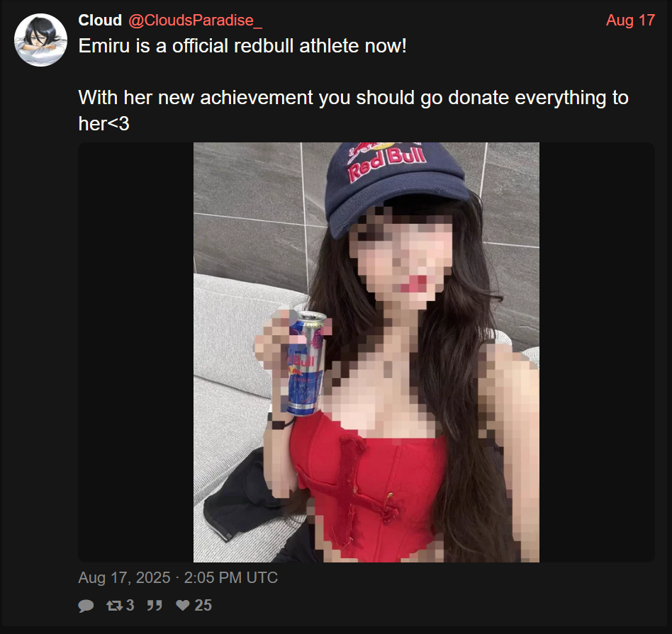
Task: Click the Aug 17 date link
Action: point(630,20)
